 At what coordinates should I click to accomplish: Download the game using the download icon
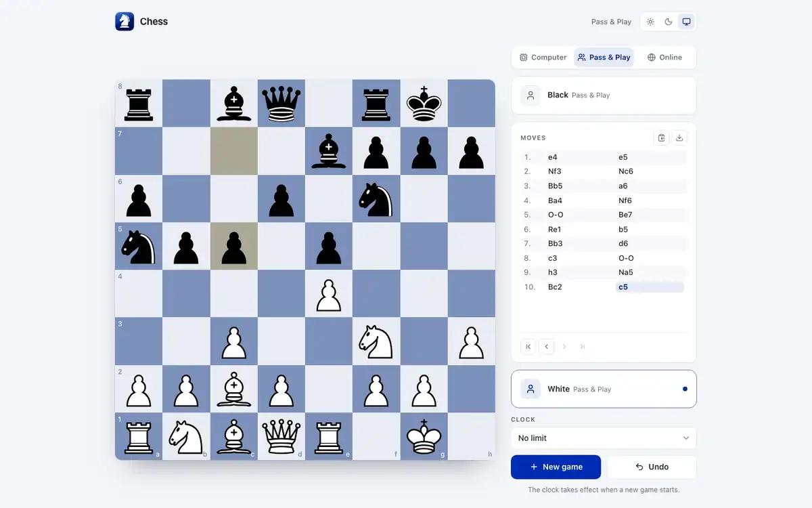click(x=680, y=137)
